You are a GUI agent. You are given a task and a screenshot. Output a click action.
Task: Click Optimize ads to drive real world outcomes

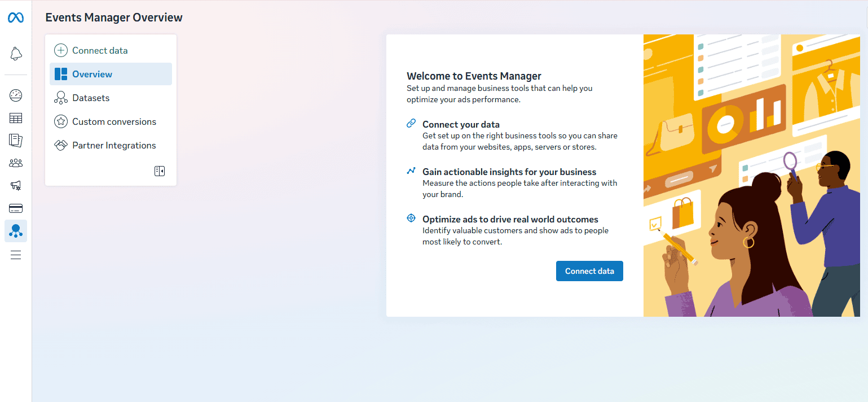click(x=510, y=219)
